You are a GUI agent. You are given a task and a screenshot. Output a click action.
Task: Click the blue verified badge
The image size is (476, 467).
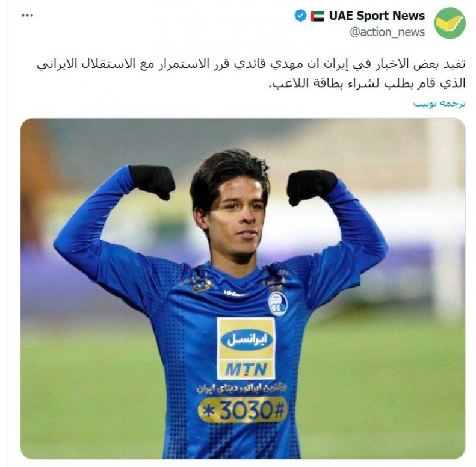(300, 16)
